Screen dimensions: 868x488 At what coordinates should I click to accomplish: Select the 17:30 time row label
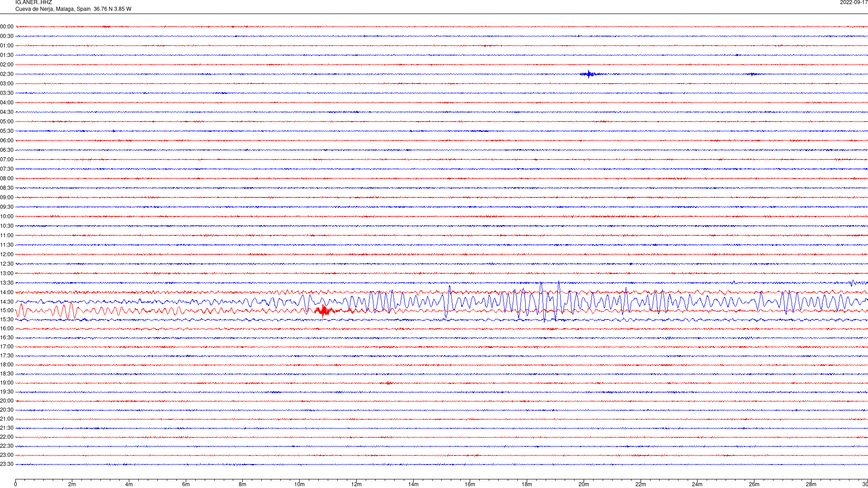pos(7,356)
